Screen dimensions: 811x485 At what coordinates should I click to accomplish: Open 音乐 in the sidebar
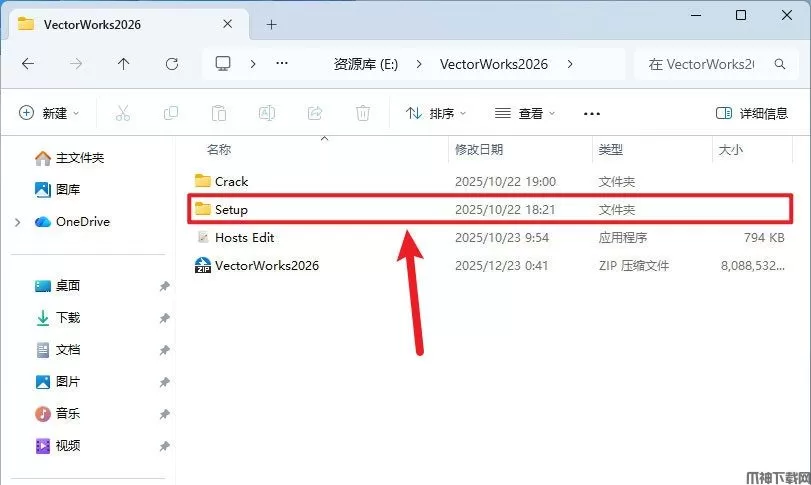point(57,414)
